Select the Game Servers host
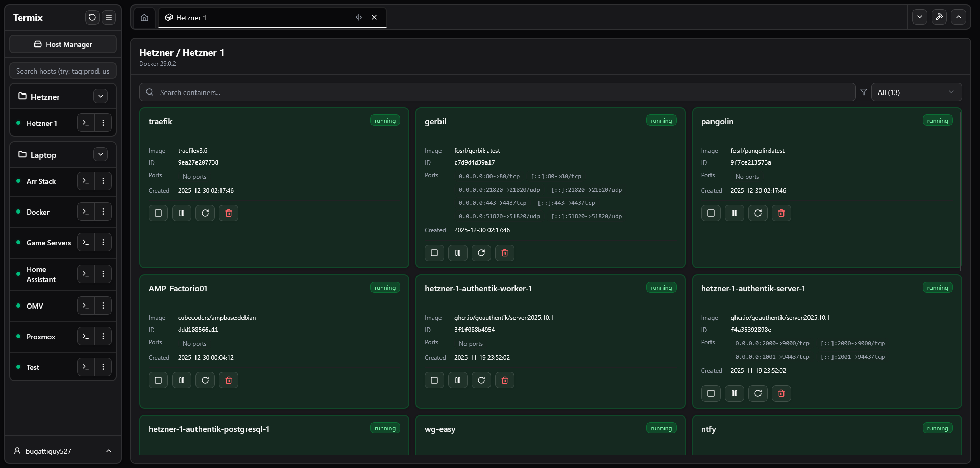 [x=48, y=243]
